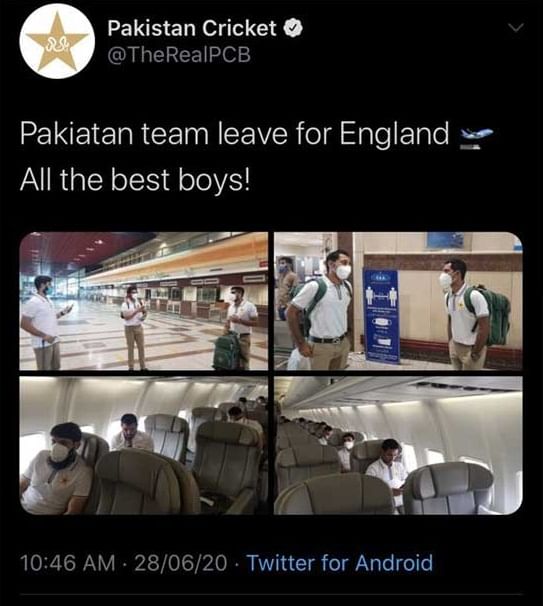Open the photo of two players wearing backpacks
The width and height of the screenshot is (543, 606).
pyautogui.click(x=398, y=301)
